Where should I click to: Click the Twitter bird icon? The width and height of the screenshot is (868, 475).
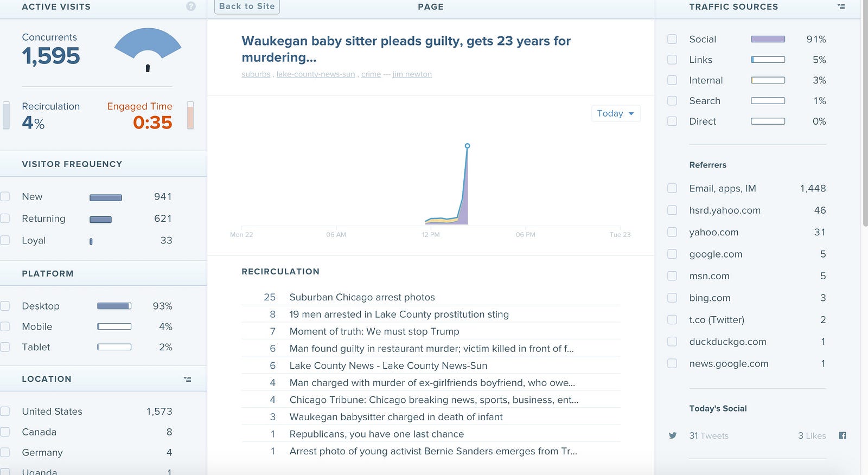(x=673, y=435)
